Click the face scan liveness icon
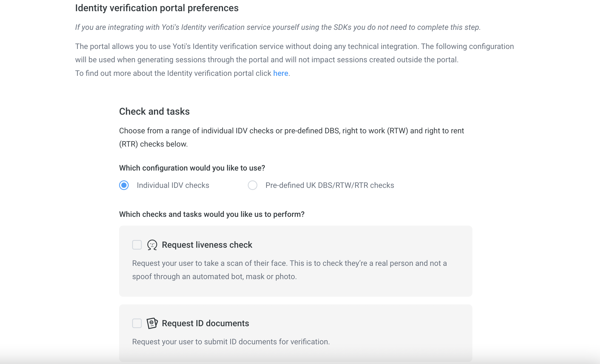 click(x=152, y=245)
